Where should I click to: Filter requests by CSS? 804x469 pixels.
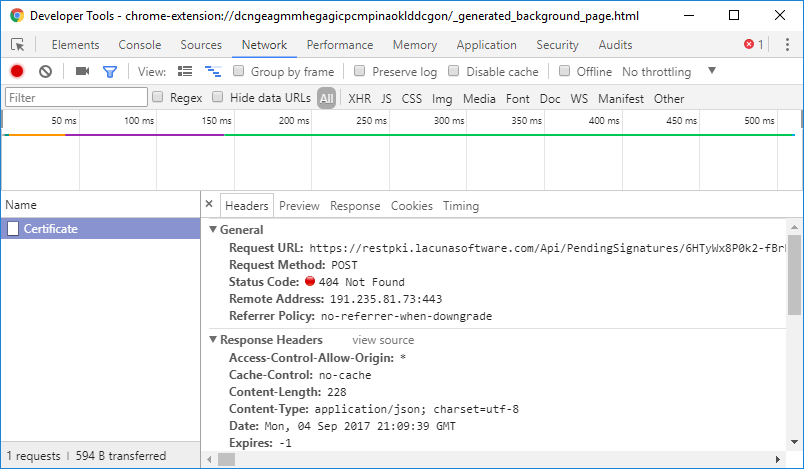pyautogui.click(x=412, y=98)
